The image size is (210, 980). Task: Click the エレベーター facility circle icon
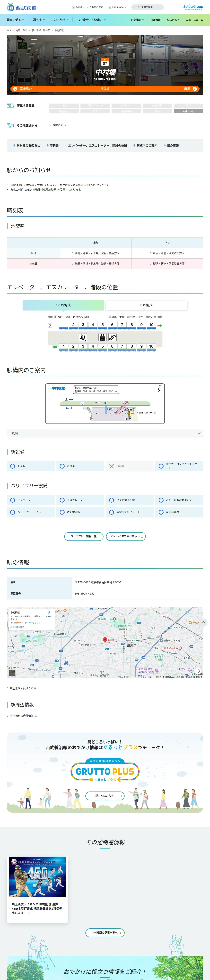[13, 500]
